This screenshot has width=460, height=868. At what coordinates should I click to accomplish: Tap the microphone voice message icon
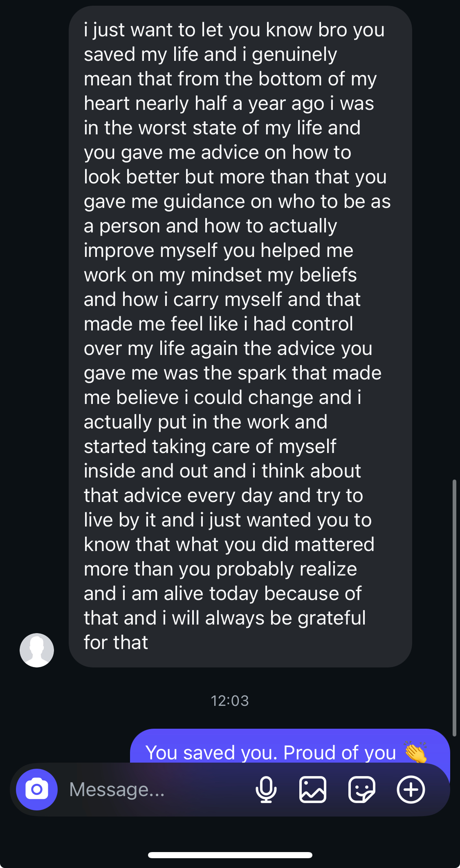[266, 789]
